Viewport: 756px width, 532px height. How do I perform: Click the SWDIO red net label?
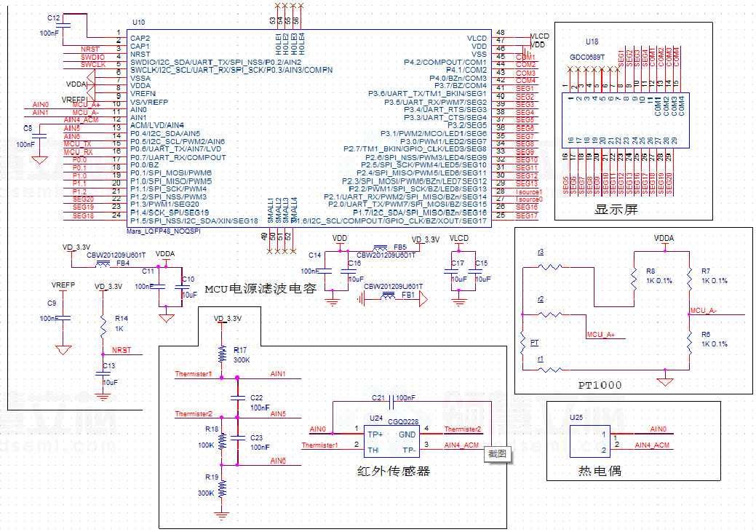click(92, 57)
